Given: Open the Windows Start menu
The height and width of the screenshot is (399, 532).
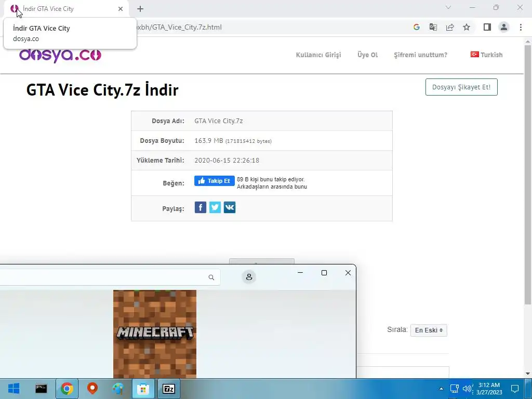Looking at the screenshot, I should coord(14,389).
